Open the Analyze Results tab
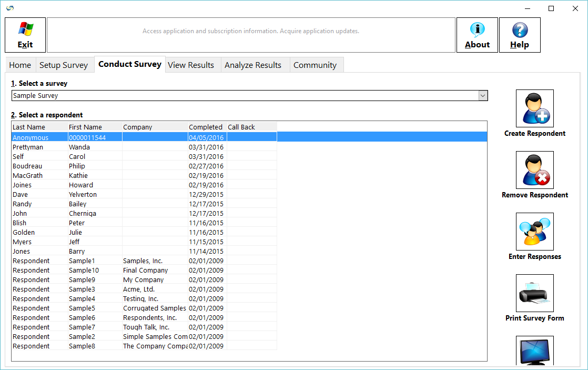Screen dimensions: 588x370 pyautogui.click(x=253, y=65)
